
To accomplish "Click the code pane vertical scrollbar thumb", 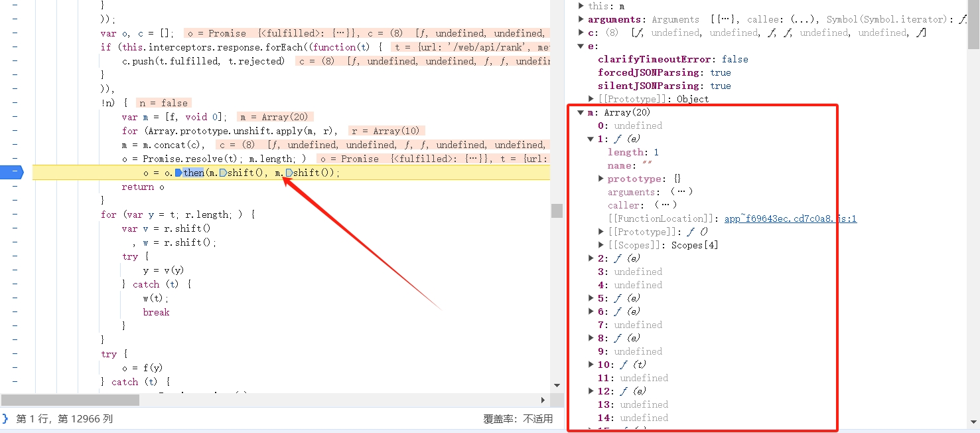I will click(x=557, y=211).
